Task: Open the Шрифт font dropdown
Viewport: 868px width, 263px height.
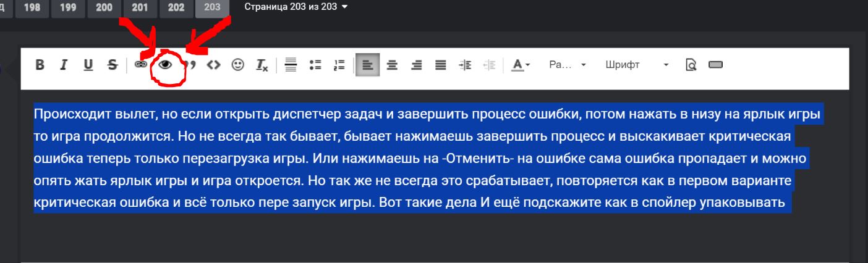Action: coord(637,64)
